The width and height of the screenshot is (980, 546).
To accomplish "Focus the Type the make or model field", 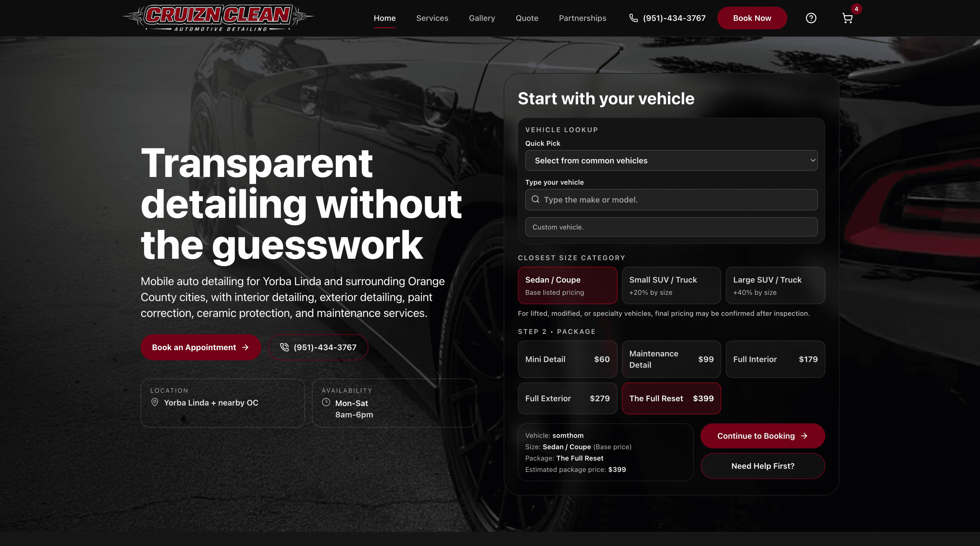I will point(671,199).
